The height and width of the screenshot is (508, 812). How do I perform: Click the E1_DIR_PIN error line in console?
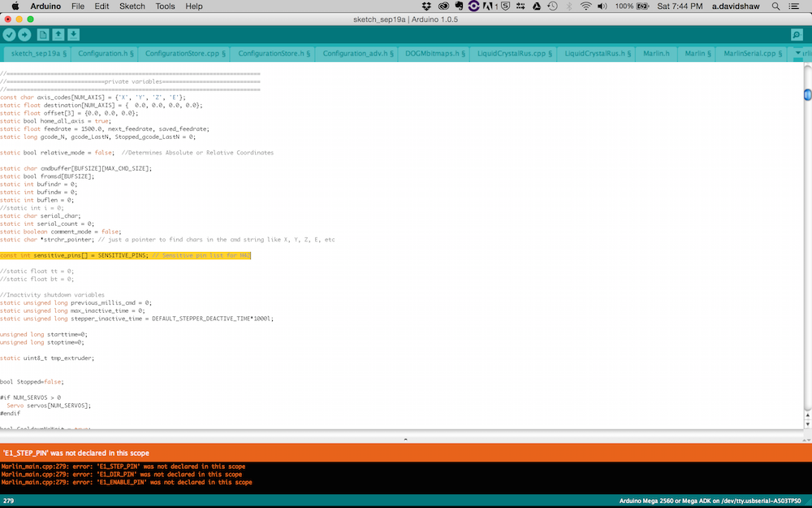tap(121, 475)
